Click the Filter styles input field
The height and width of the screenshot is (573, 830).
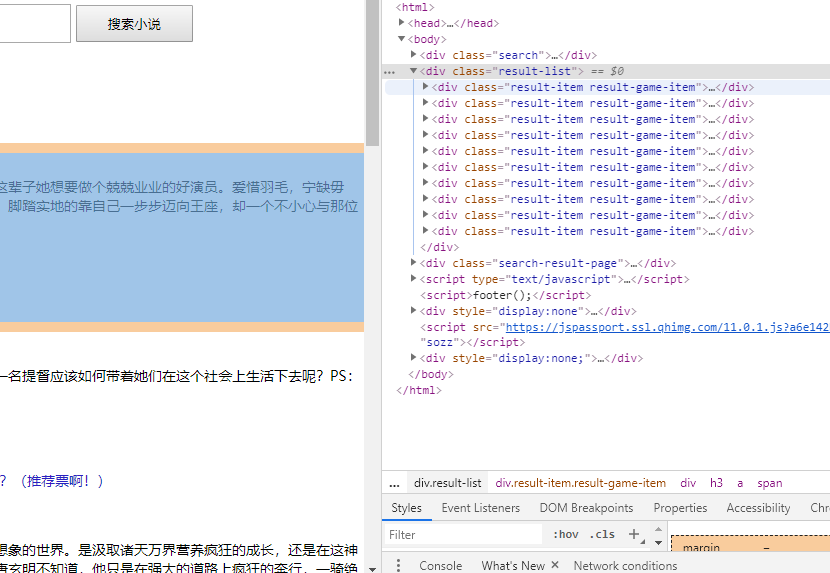463,534
